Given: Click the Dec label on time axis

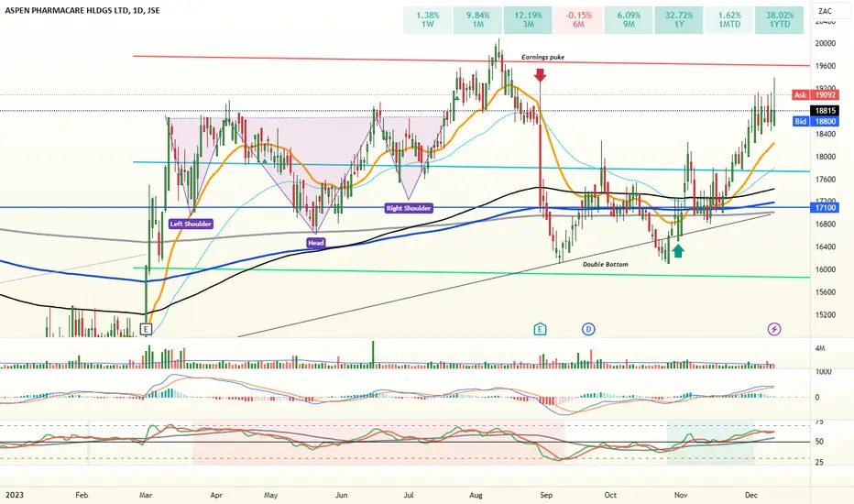Looking at the screenshot, I should pos(751,495).
